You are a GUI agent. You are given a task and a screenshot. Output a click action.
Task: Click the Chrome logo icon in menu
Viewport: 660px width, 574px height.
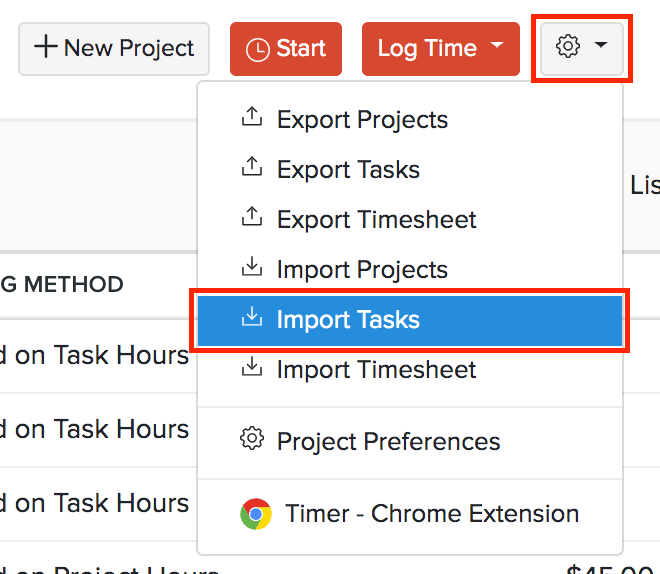256,514
